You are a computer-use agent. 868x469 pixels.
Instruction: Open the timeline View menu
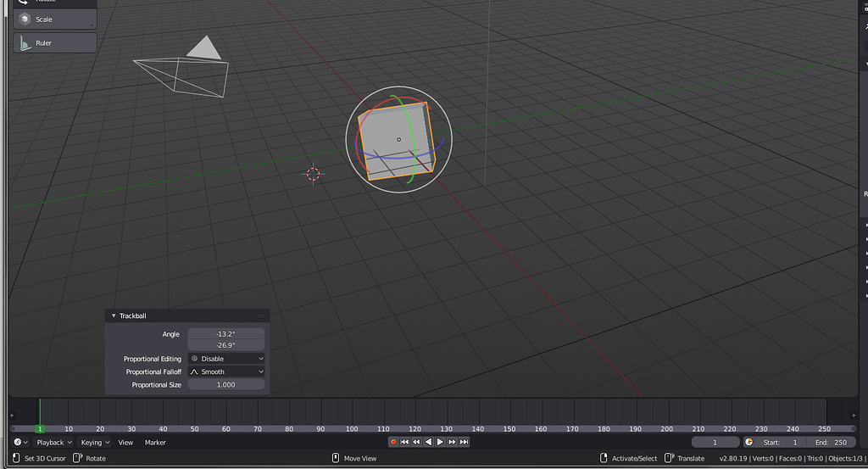pos(125,443)
